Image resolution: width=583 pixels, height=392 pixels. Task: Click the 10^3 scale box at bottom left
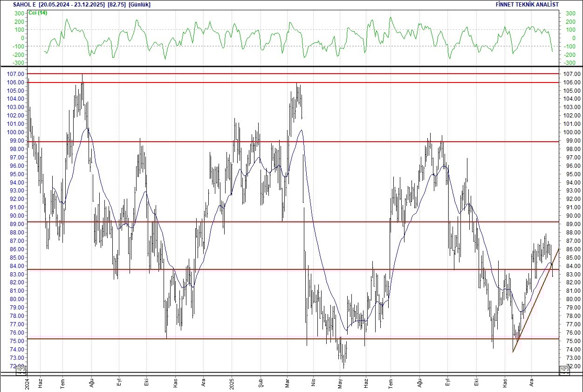pyautogui.click(x=21, y=369)
